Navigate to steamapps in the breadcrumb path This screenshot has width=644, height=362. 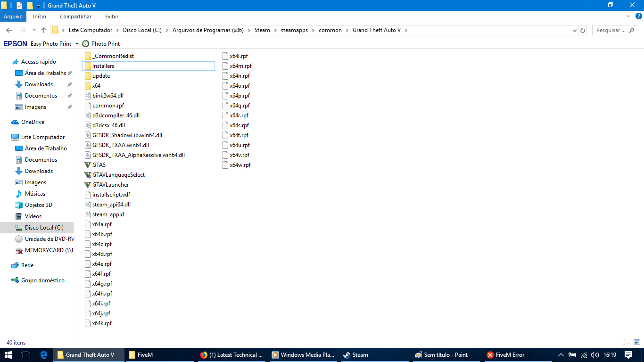pos(294,30)
